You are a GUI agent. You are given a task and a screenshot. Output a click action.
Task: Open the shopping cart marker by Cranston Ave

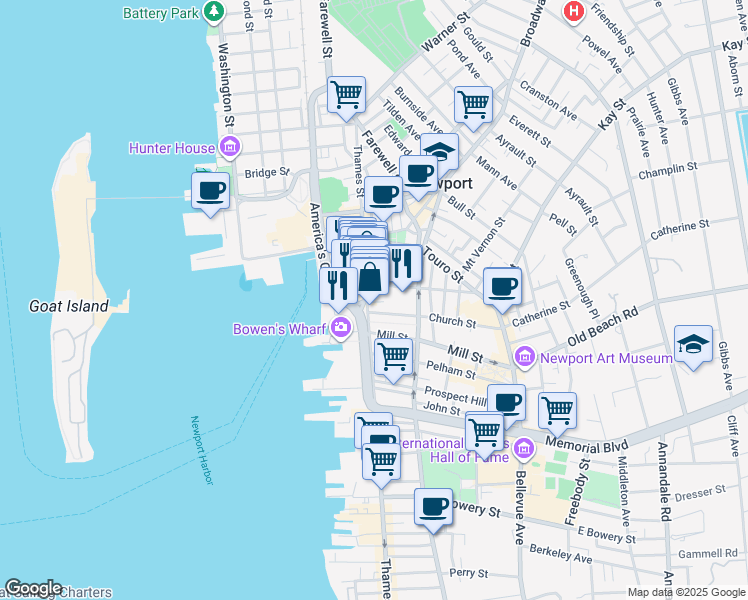pos(473,103)
